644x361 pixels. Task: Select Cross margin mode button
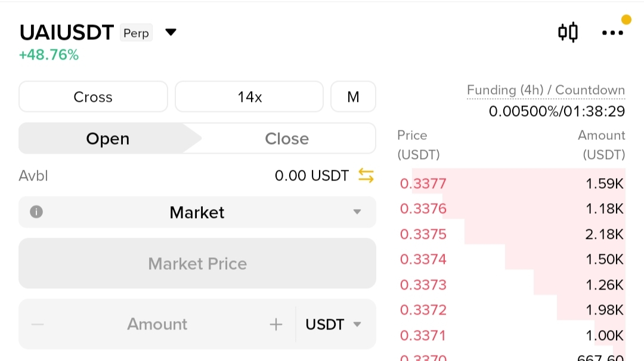pos(93,97)
